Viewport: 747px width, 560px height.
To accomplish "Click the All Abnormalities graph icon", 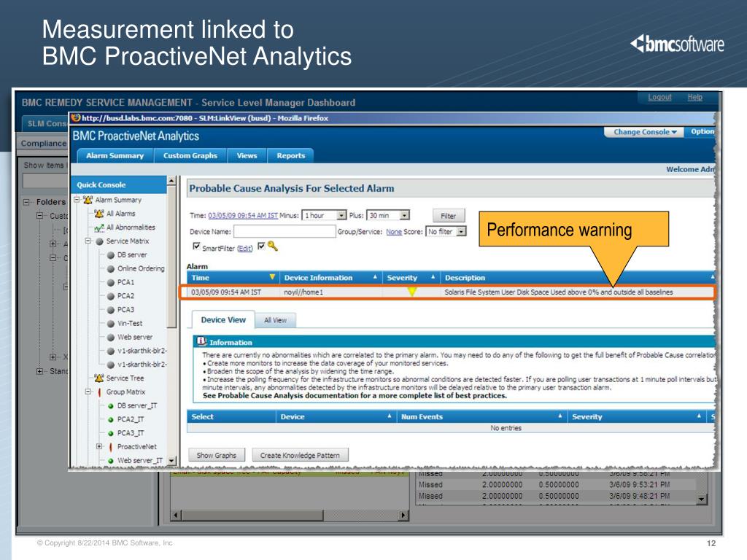I will point(99,227).
